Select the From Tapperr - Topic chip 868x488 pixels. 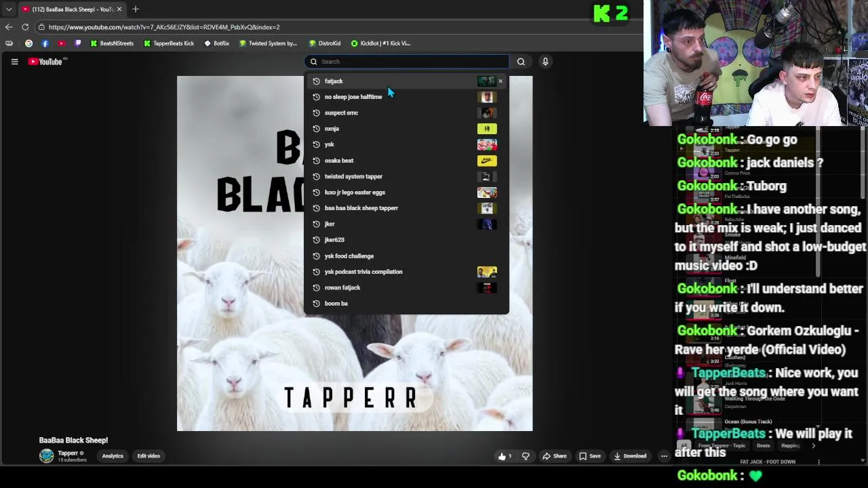click(x=722, y=446)
